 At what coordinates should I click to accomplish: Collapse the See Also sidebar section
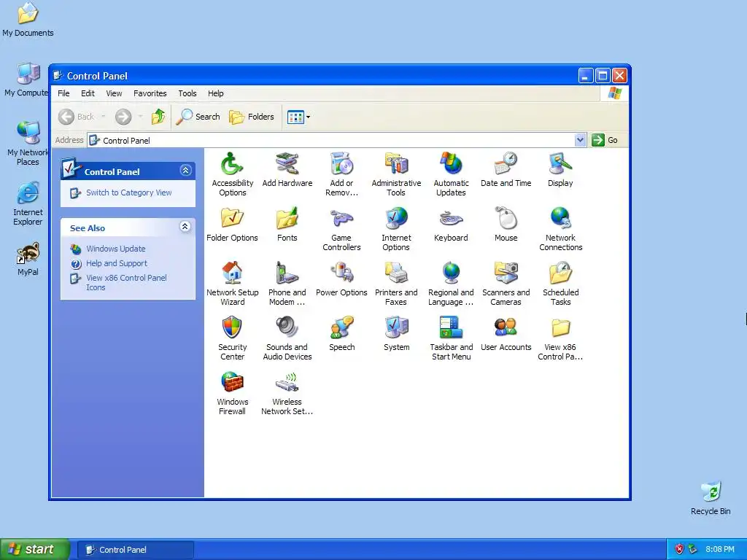(x=185, y=227)
